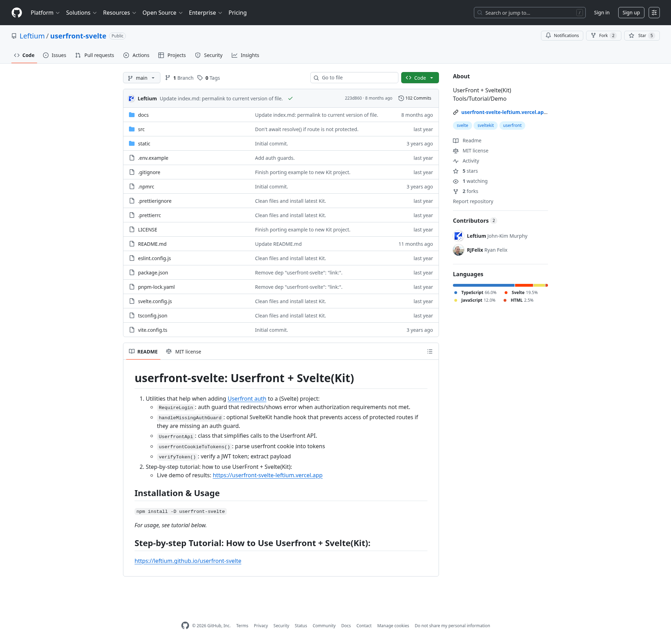Screen dimensions: 671x644
Task: Expand the Platform menu
Action: [x=45, y=13]
